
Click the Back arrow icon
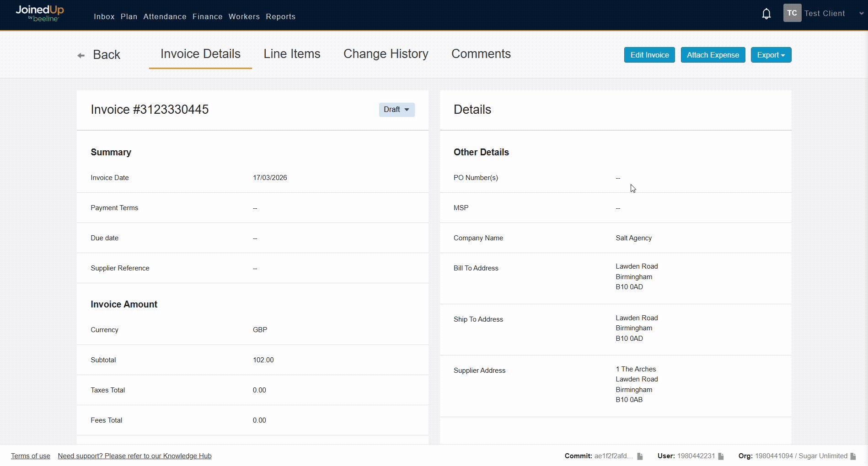point(81,55)
